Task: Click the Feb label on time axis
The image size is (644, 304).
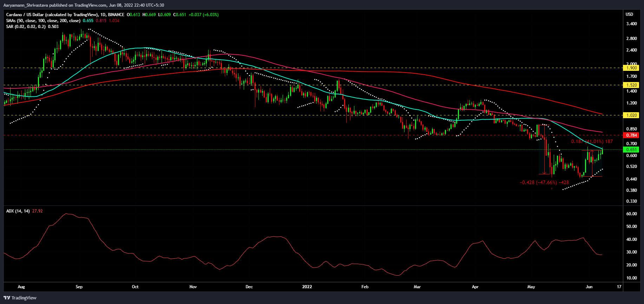Action: (x=365, y=287)
